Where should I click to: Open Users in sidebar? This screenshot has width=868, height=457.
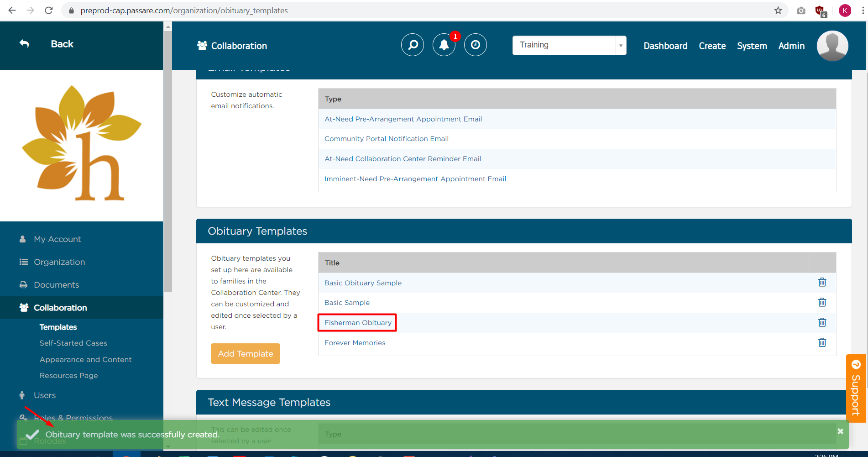[x=45, y=395]
